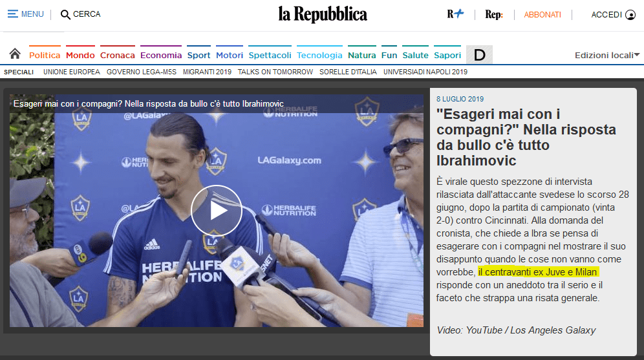Open the Rep: section logo

tap(494, 14)
